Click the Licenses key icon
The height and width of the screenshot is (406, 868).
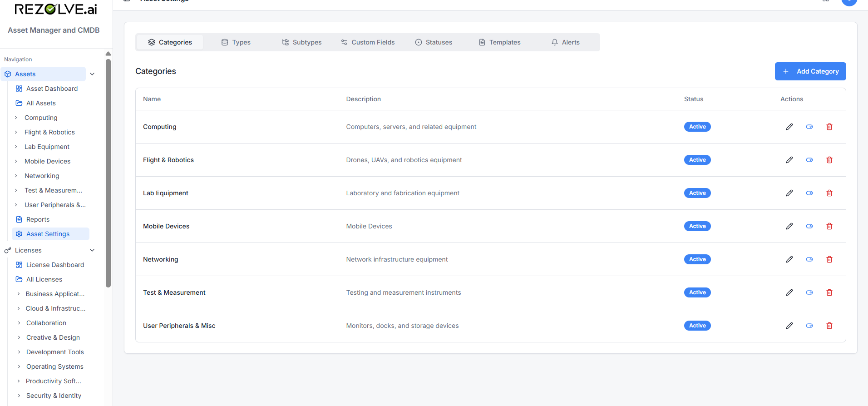coord(8,250)
